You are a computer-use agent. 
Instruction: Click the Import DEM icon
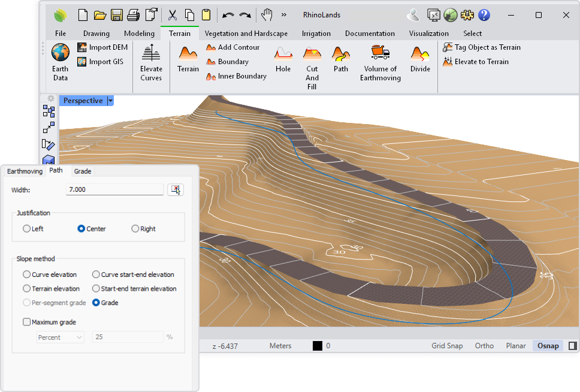tap(82, 47)
